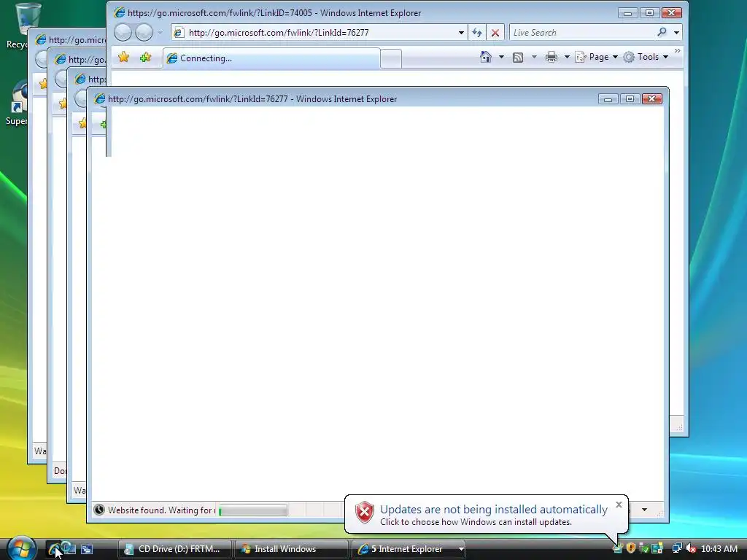Click 'Updates are not being installed automatically' message

coord(494,509)
